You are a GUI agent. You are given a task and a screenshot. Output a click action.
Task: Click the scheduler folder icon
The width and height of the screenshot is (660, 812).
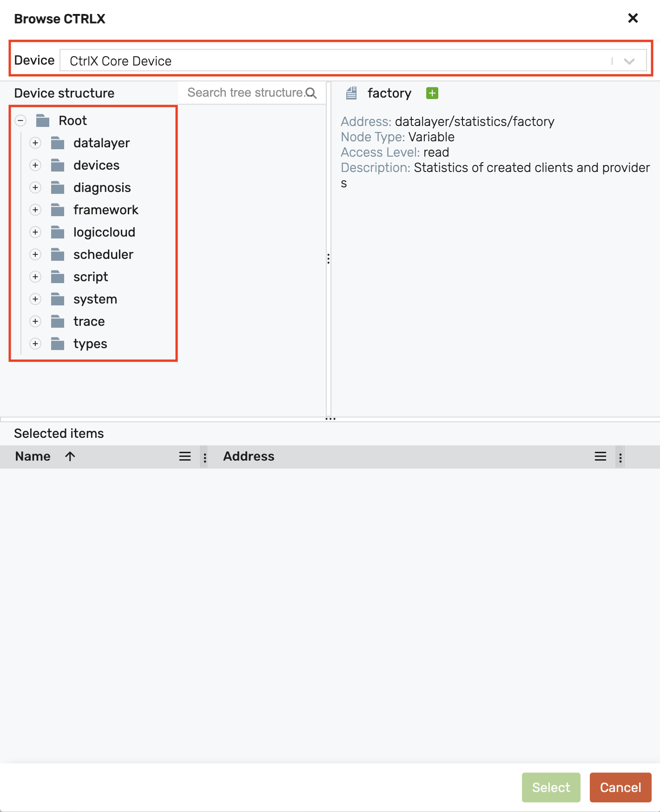(58, 255)
